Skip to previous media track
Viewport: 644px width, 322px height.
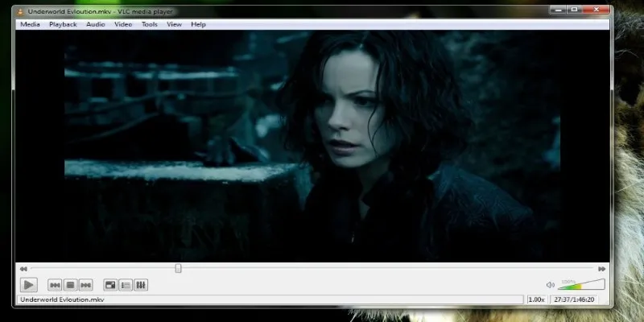[x=55, y=285]
